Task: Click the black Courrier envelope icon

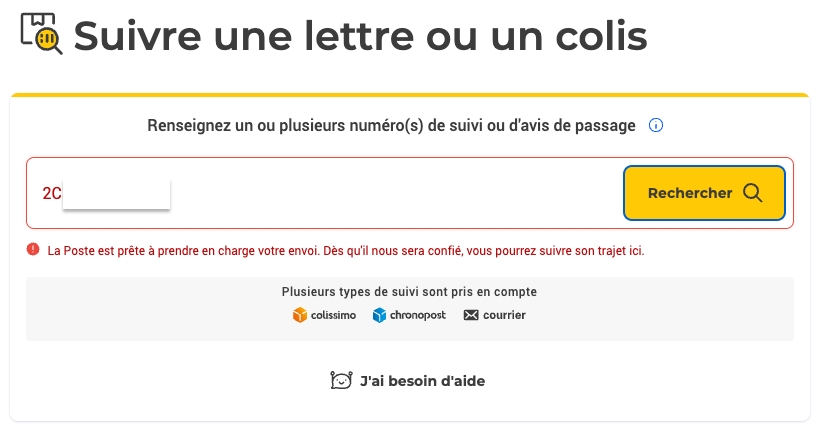Action: 471,315
